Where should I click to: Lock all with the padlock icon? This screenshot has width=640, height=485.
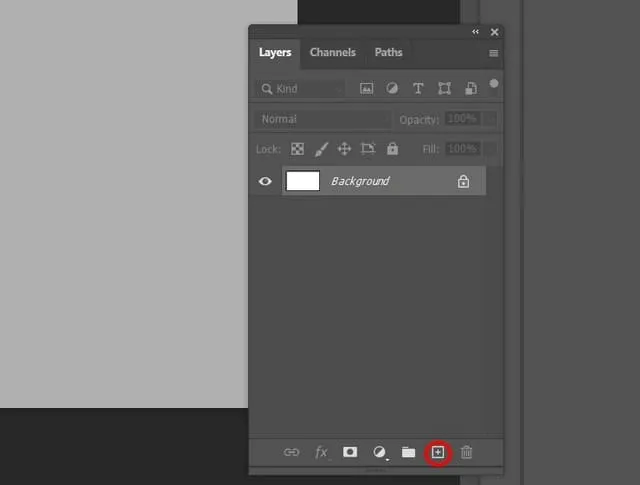tap(392, 149)
